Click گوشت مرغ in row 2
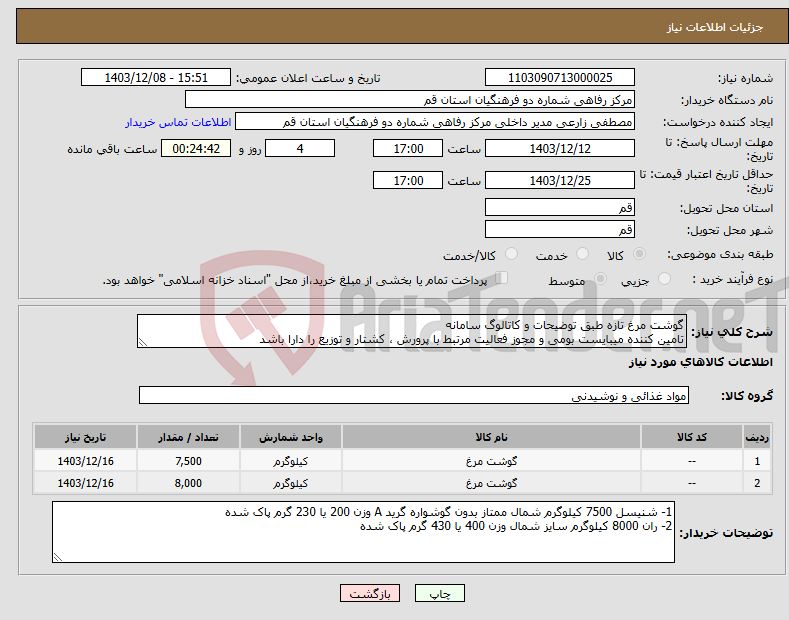 pyautogui.click(x=491, y=483)
